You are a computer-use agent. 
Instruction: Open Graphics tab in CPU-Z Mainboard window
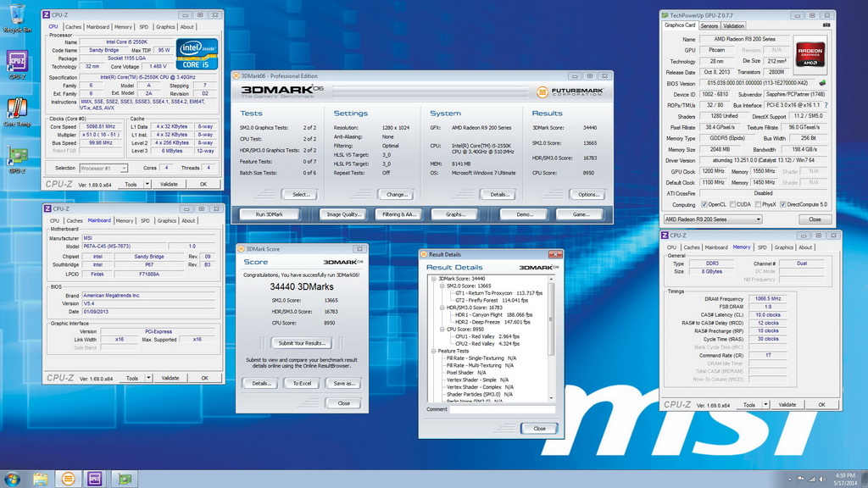(167, 221)
